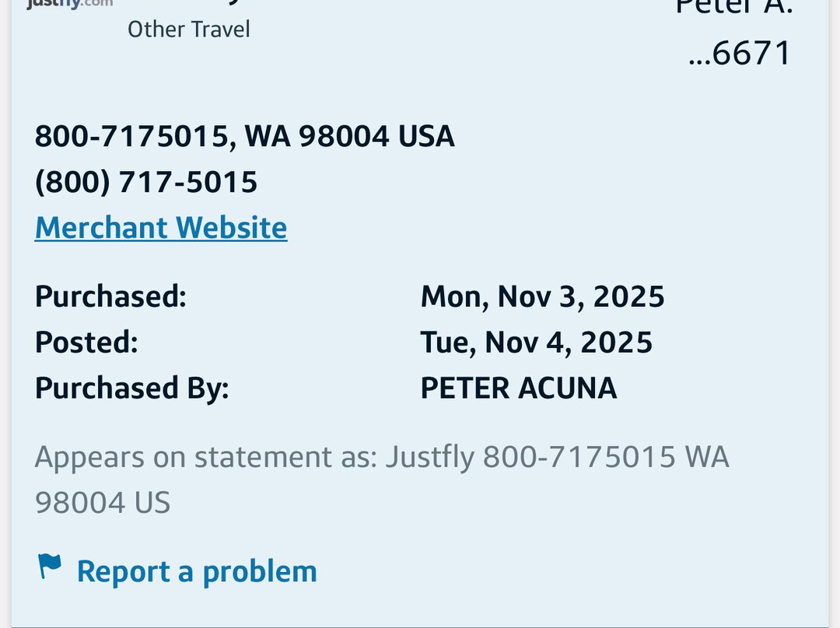
Task: Click the statement text 98004 US
Action: coord(102,503)
